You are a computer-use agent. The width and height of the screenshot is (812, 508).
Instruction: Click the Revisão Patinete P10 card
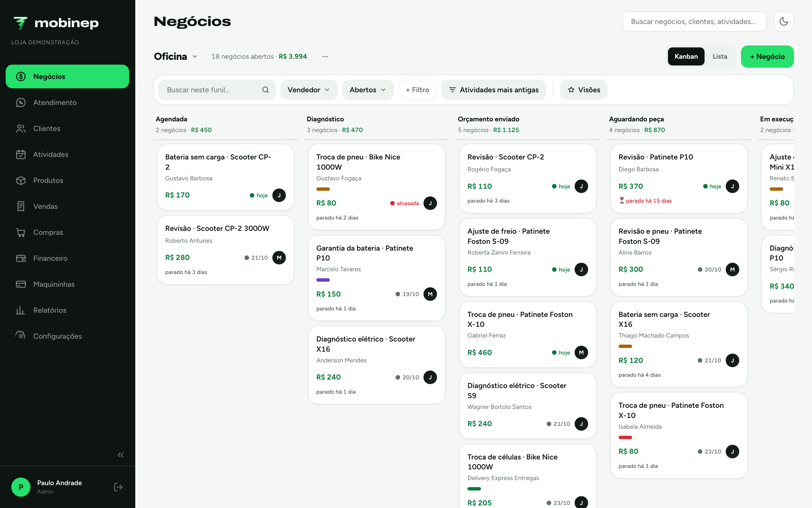(678, 178)
